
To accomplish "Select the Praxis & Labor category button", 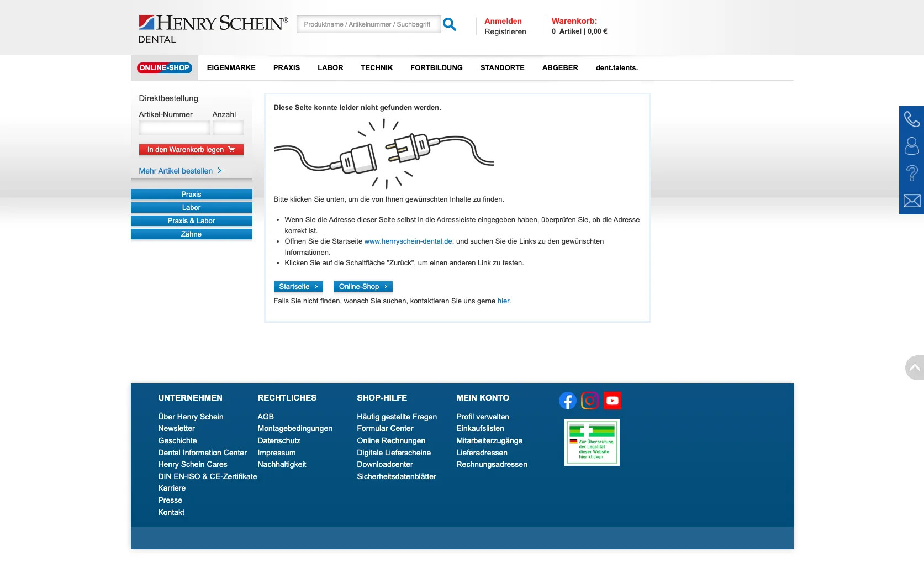I will (x=192, y=221).
